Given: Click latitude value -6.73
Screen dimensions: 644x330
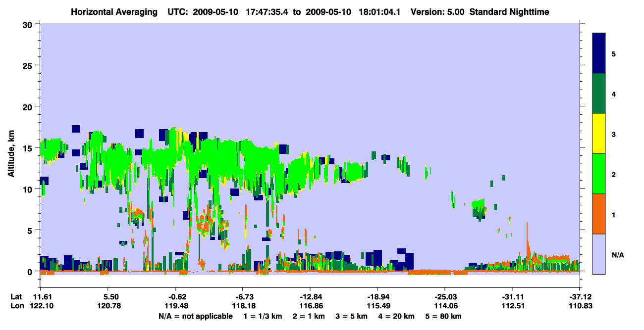Looking at the screenshot, I should [x=242, y=296].
